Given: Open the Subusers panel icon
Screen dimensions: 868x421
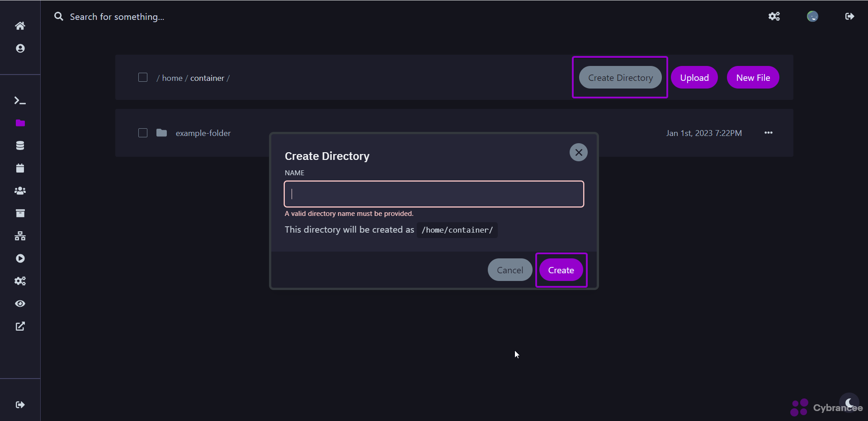Looking at the screenshot, I should point(20,191).
